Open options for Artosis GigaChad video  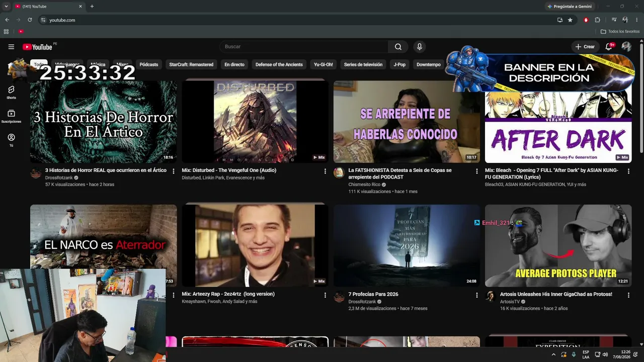click(628, 295)
